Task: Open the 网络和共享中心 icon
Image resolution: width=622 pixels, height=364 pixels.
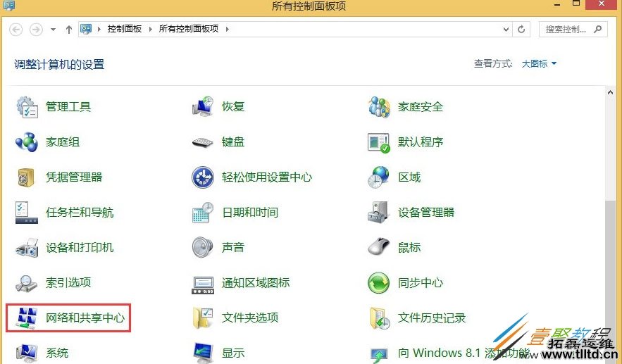Action: (27, 318)
